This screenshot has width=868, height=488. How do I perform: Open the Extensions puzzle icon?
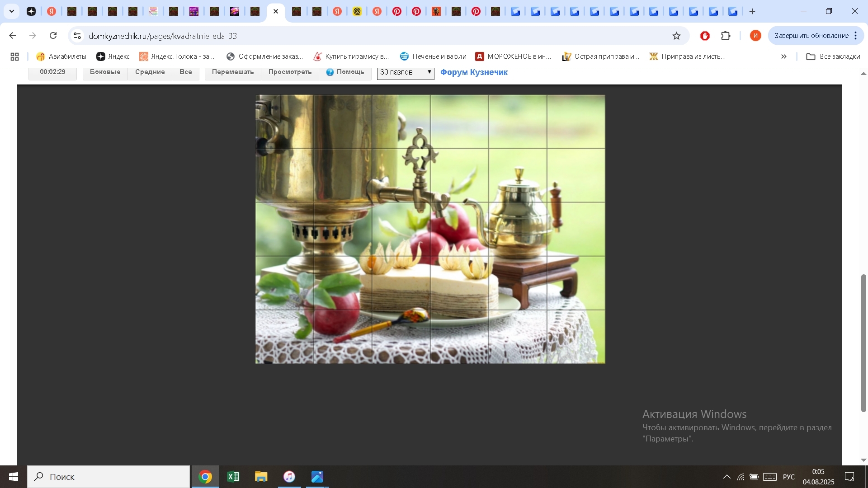726,36
